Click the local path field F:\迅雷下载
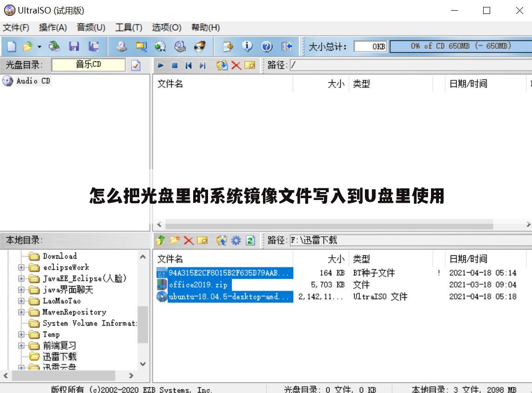532x393 pixels. [411, 240]
